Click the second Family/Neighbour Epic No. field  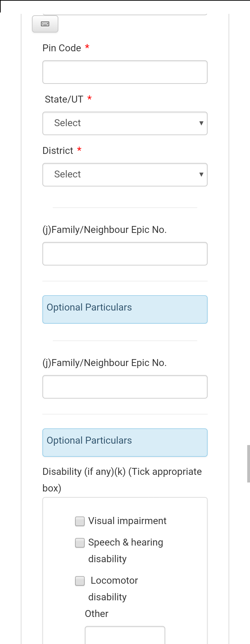[125, 387]
